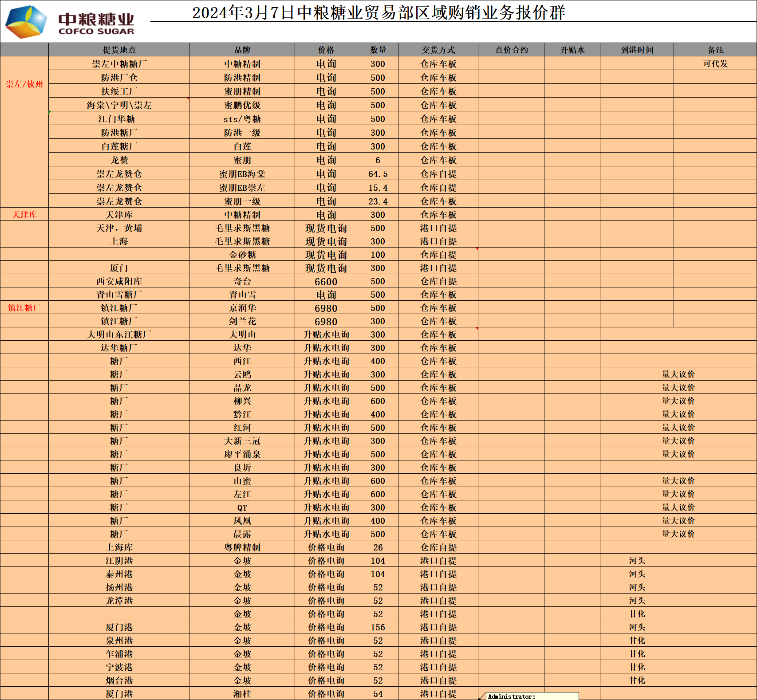Select the 点价合约 header cell
Image resolution: width=757 pixels, height=700 pixels.
coord(511,50)
